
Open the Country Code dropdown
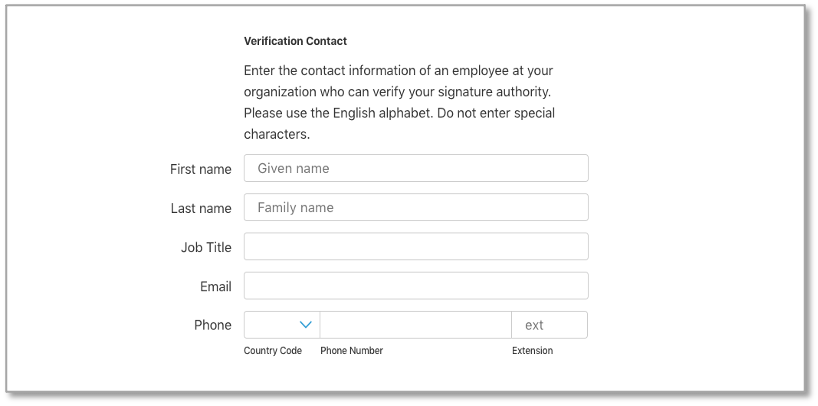pyautogui.click(x=281, y=325)
